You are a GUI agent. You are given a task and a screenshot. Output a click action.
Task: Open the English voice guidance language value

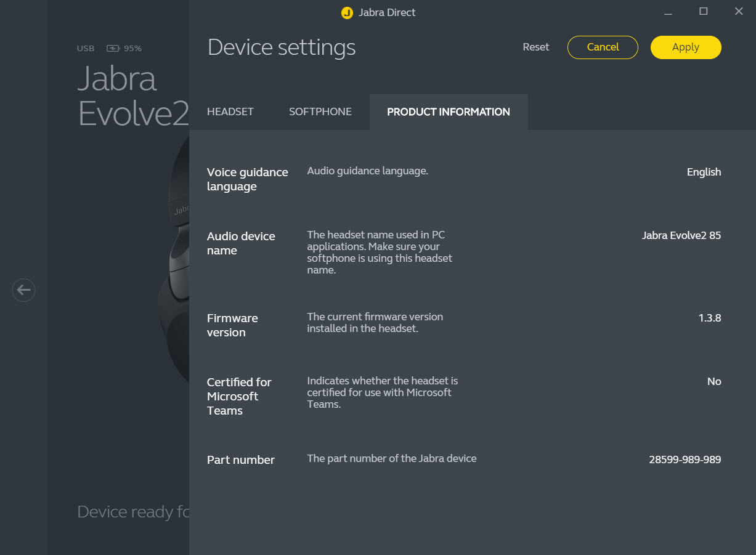704,172
